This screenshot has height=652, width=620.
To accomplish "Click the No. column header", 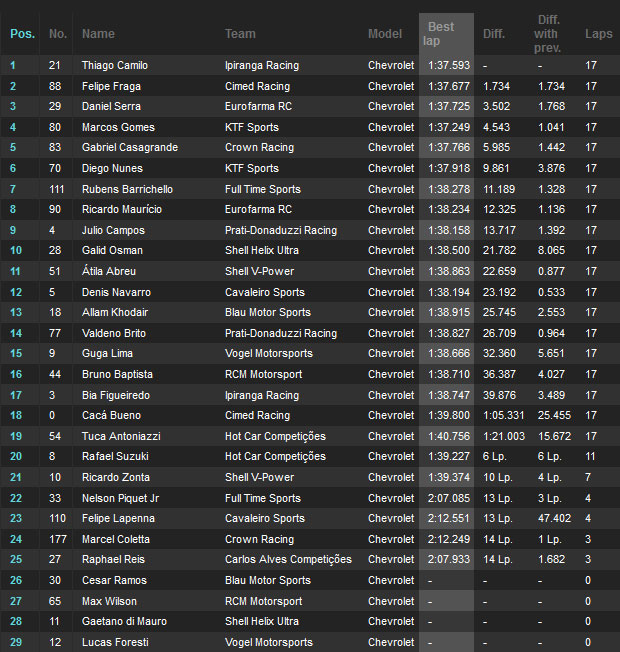I will click(58, 34).
